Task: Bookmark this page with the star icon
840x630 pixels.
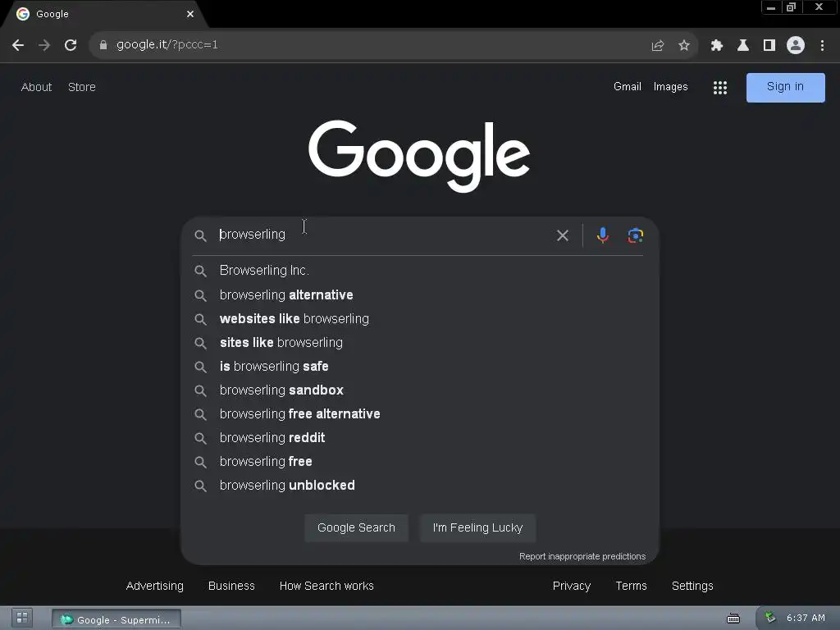Action: (x=684, y=46)
